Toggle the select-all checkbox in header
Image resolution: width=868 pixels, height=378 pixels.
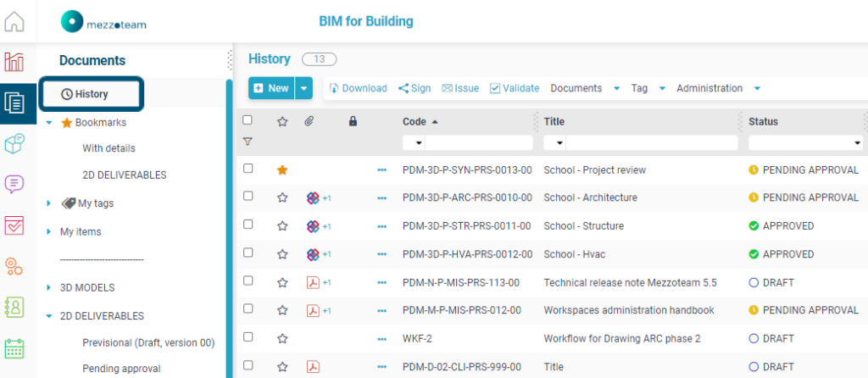coord(248,120)
